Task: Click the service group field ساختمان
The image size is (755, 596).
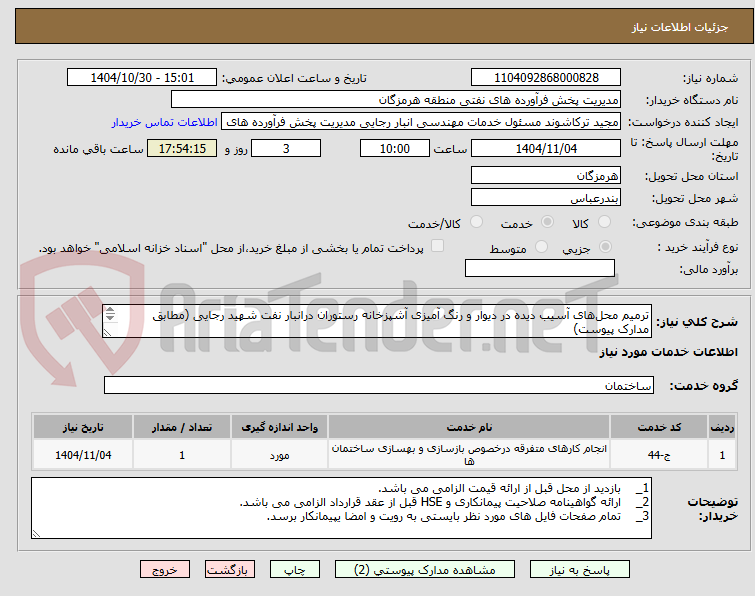Action: coord(379,385)
